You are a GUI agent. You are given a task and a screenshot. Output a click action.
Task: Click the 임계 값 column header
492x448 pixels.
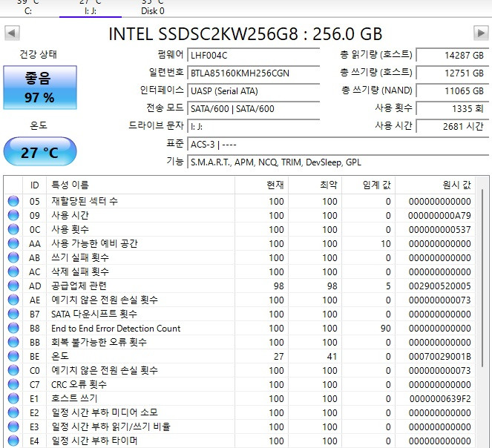[x=368, y=185]
